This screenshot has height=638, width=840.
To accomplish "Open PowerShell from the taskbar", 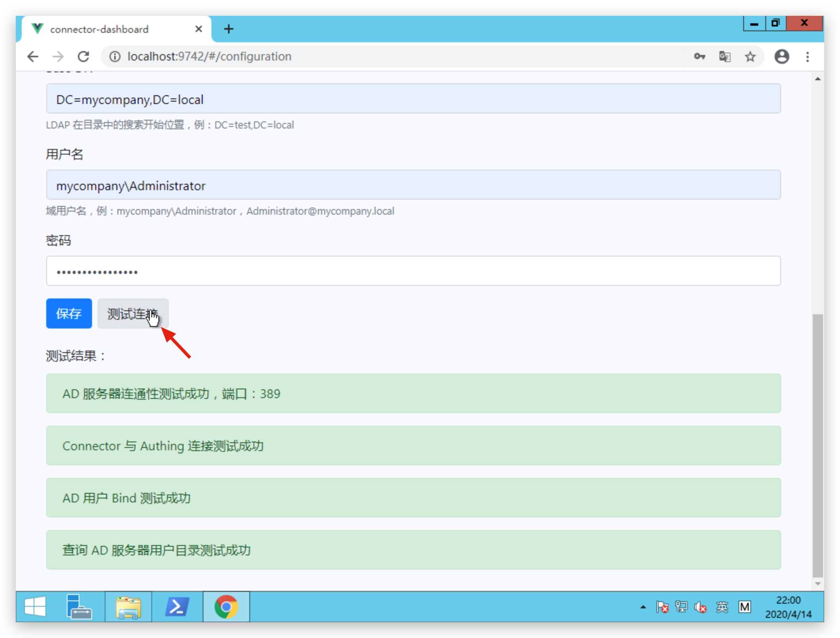I will coord(177,607).
